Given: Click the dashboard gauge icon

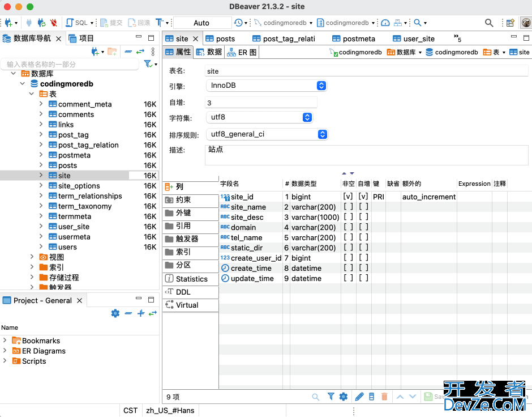Looking at the screenshot, I should 385,23.
